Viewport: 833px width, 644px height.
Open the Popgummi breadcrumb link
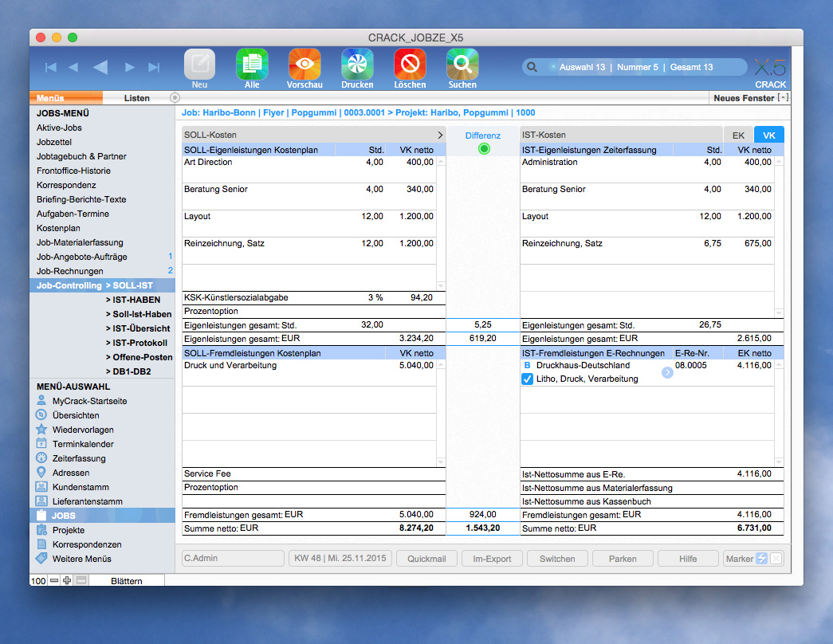[314, 112]
